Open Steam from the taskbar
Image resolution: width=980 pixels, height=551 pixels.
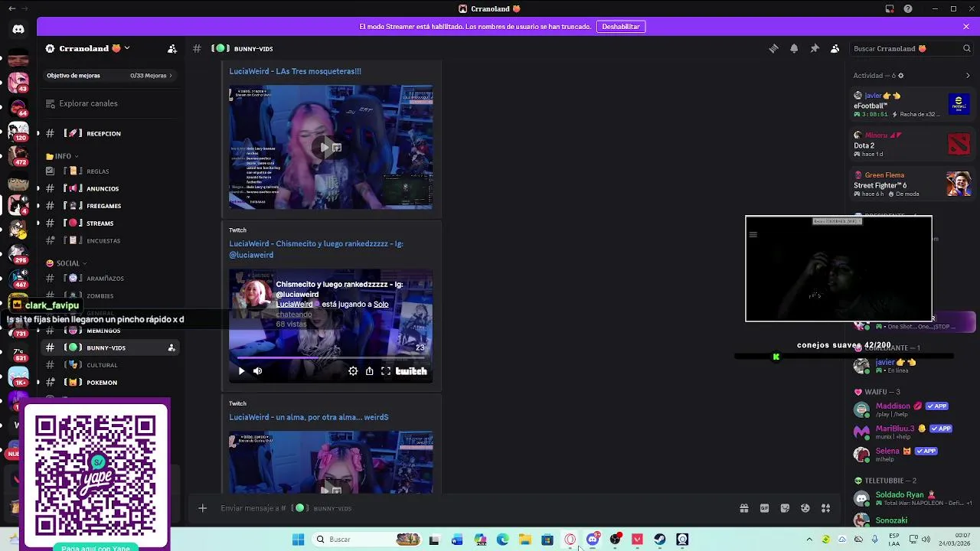click(x=660, y=540)
